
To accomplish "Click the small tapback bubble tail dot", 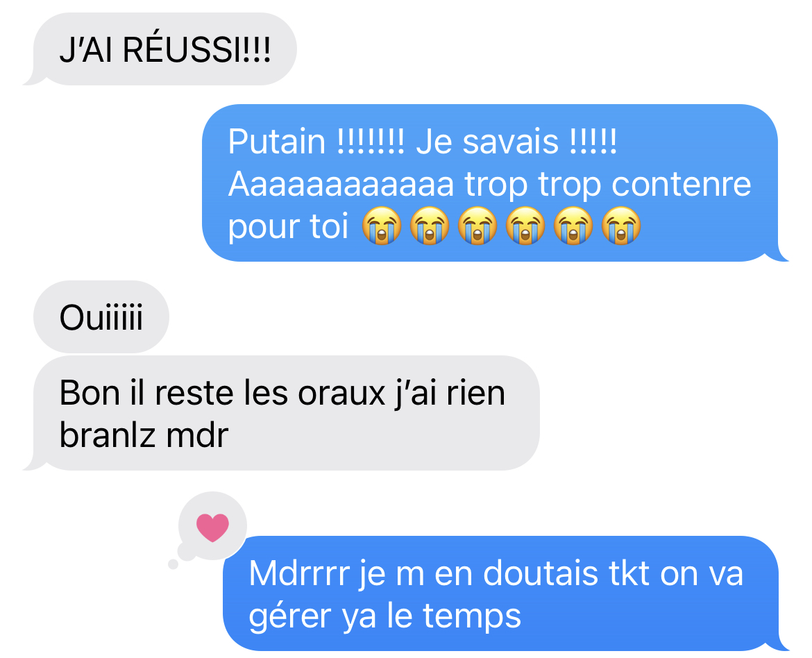I will (173, 564).
